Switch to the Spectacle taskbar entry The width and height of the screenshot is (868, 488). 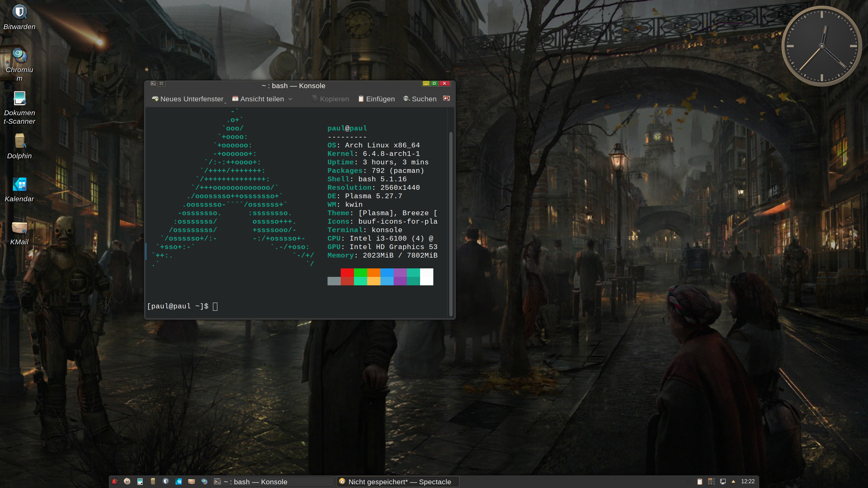tap(398, 482)
